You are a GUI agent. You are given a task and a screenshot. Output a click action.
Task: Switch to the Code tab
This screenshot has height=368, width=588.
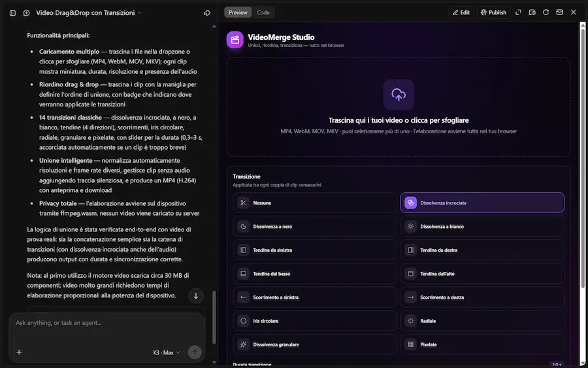tap(263, 12)
